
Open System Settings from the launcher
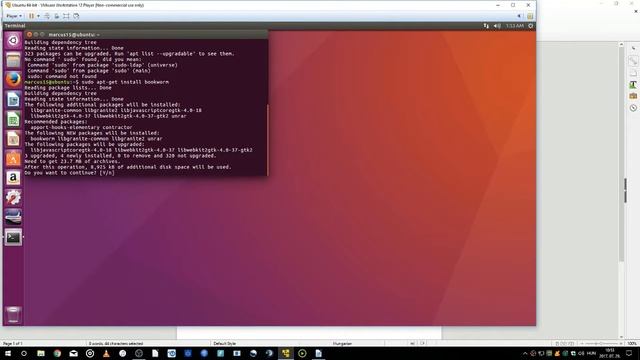pyautogui.click(x=13, y=198)
